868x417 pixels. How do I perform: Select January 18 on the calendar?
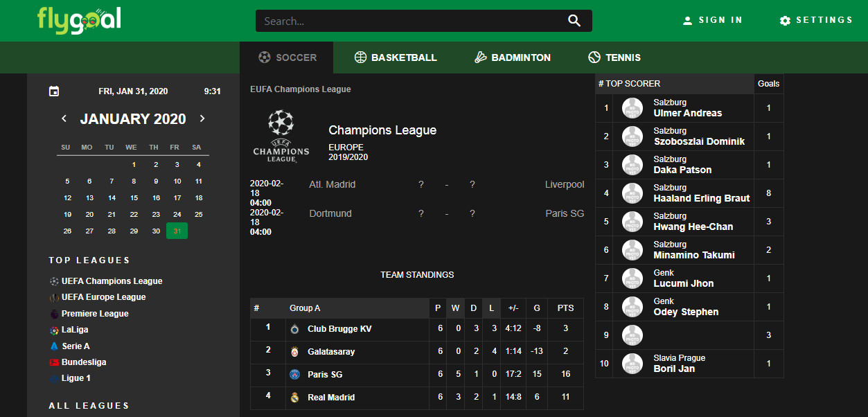pyautogui.click(x=198, y=197)
